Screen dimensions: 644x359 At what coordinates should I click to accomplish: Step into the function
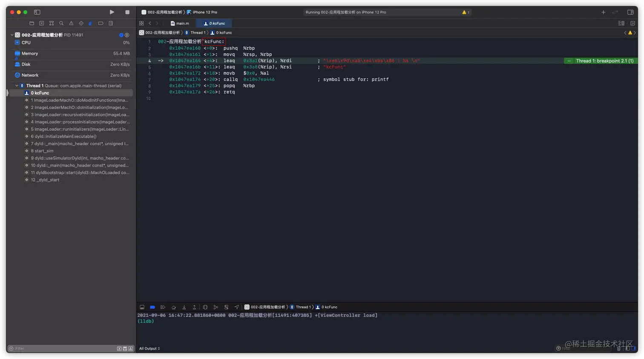pyautogui.click(x=184, y=307)
